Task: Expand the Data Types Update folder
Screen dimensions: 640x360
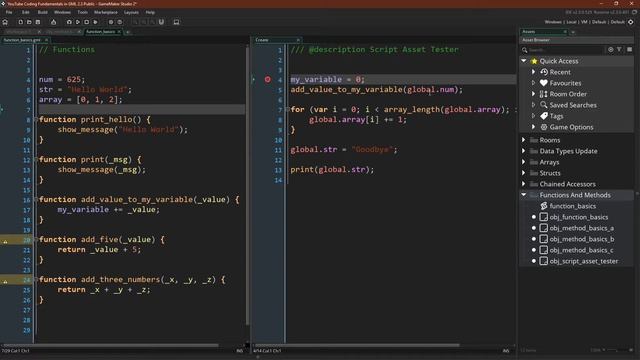Action: 524,151
